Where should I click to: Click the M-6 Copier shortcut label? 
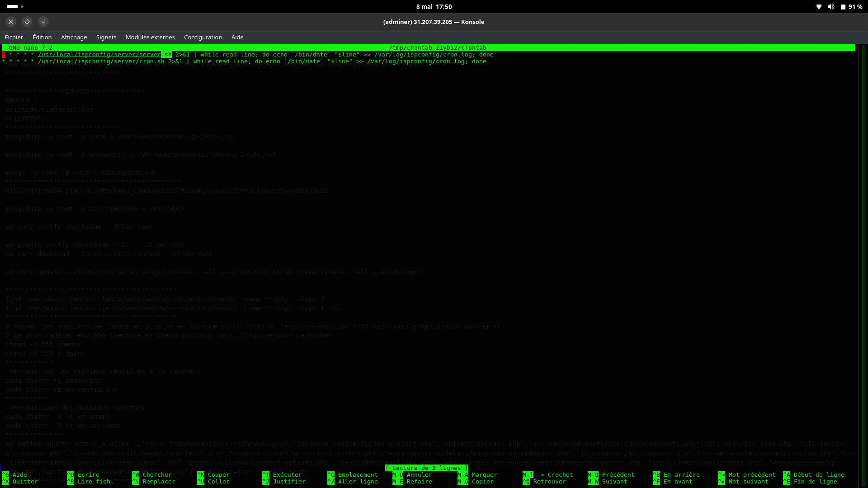tap(476, 482)
